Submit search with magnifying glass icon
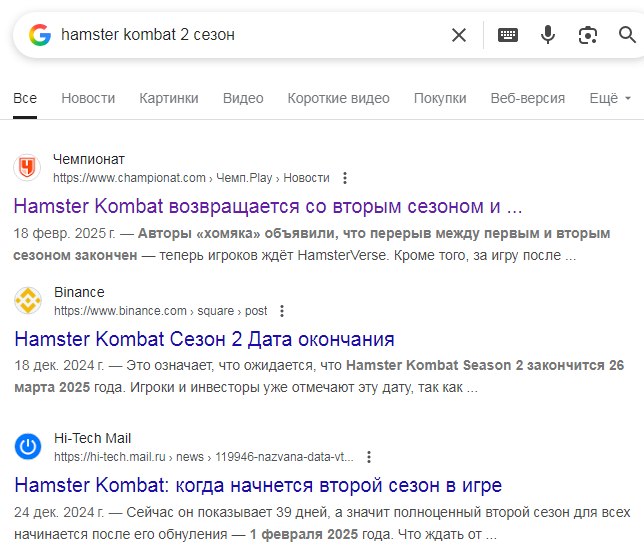This screenshot has width=644, height=545. 627,35
